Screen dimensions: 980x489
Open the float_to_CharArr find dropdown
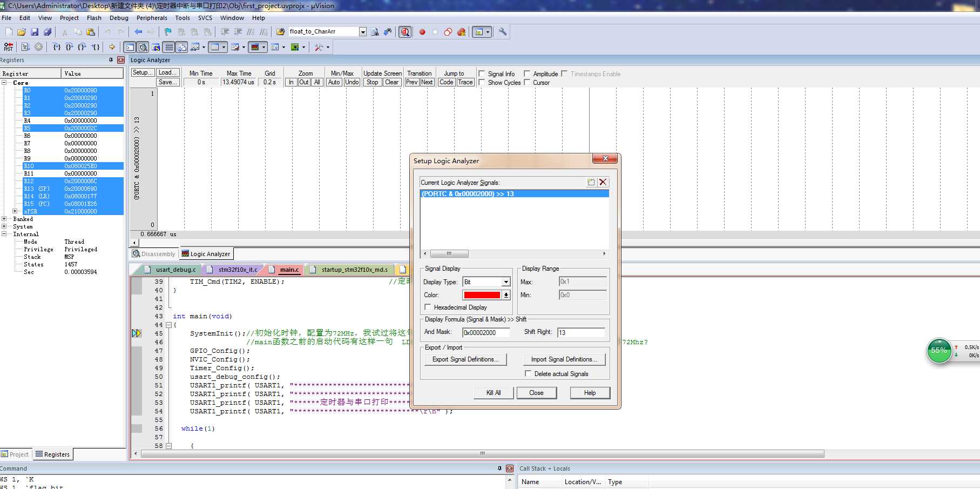363,32
